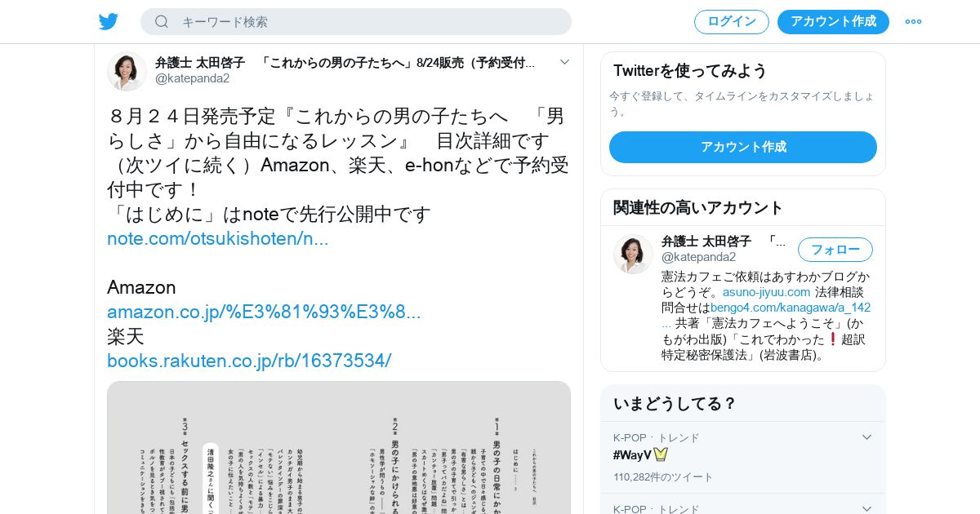The width and height of the screenshot is (980, 514).
Task: Click the asuno-jiyuu.com link
Action: [766, 292]
